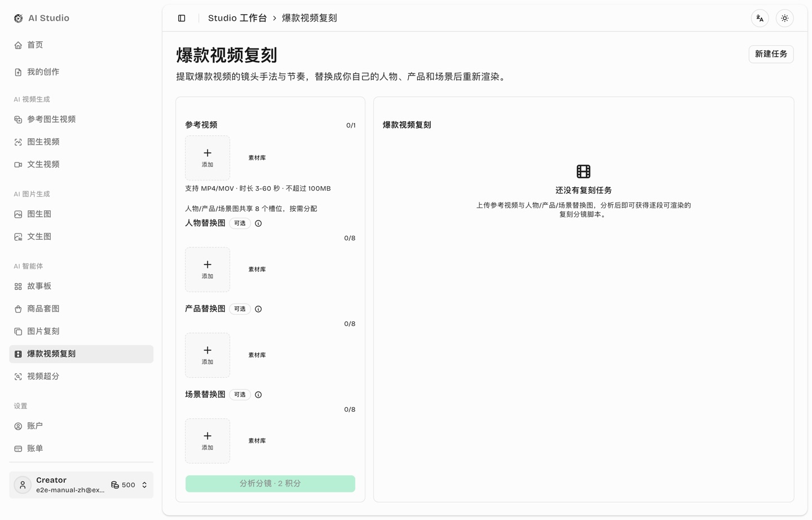Click the 支持 MP4/MOV format hint text
This screenshot has height=520, width=812.
(x=258, y=188)
